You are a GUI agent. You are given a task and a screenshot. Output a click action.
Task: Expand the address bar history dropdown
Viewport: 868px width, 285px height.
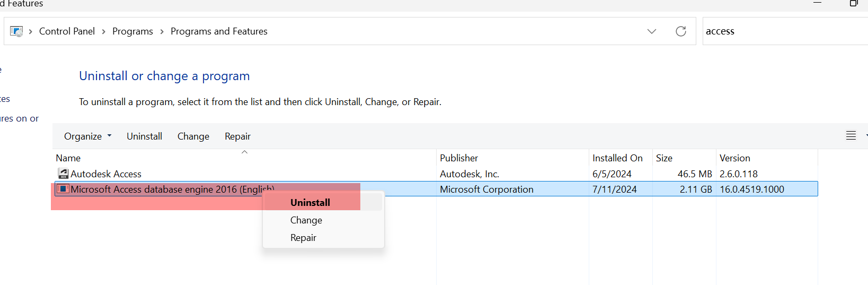tap(652, 31)
